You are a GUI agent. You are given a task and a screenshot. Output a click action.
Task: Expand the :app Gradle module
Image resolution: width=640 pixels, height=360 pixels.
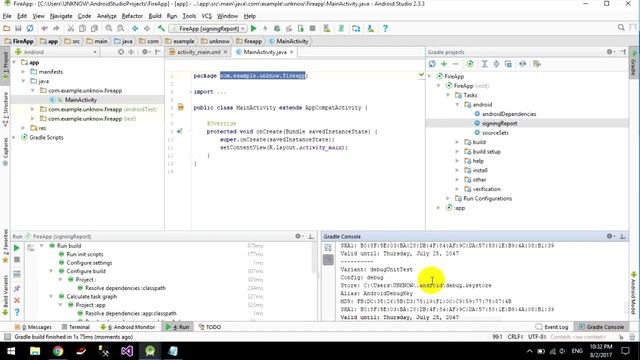(x=439, y=208)
